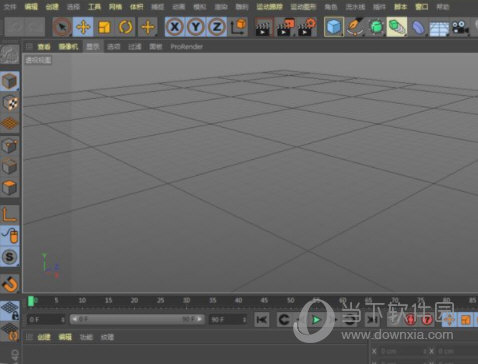Click the recently used tool plus icon
This screenshot has width=478, height=364.
[x=148, y=27]
